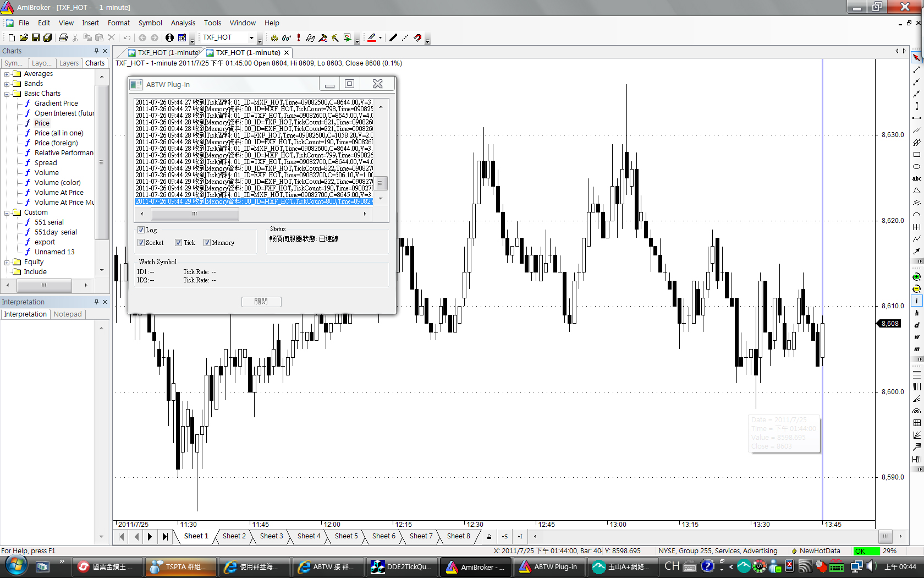
Task: Click the New document toolbar icon
Action: (12, 37)
